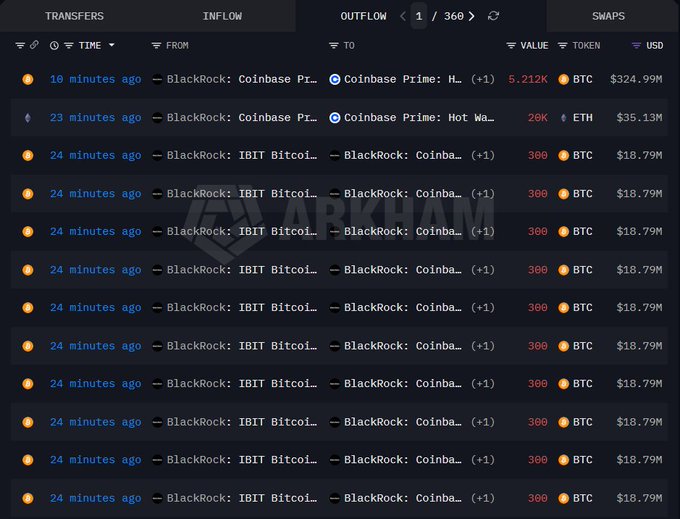Viewport: 680px width, 519px height.
Task: Select the $324.99M USD amount
Action: [x=636, y=79]
